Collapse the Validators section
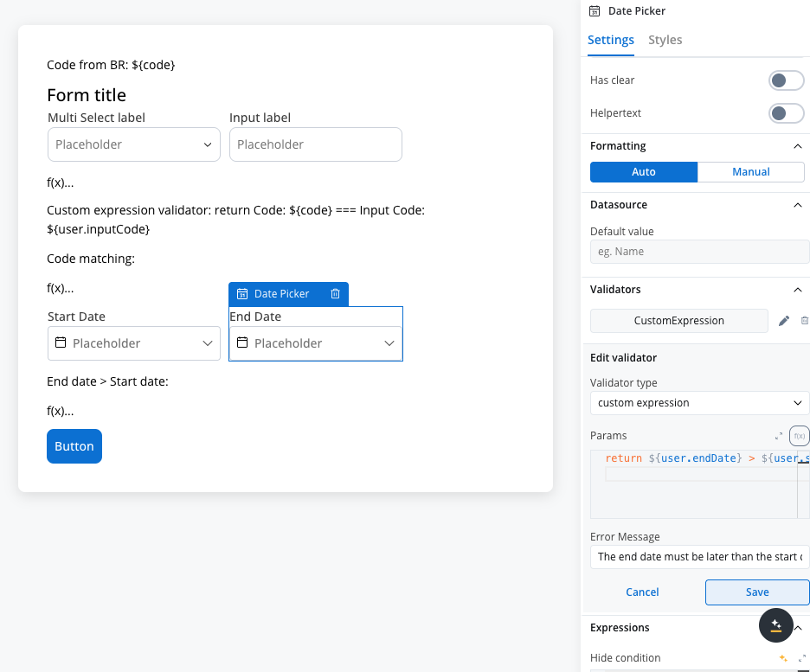This screenshot has width=810, height=672. (798, 290)
